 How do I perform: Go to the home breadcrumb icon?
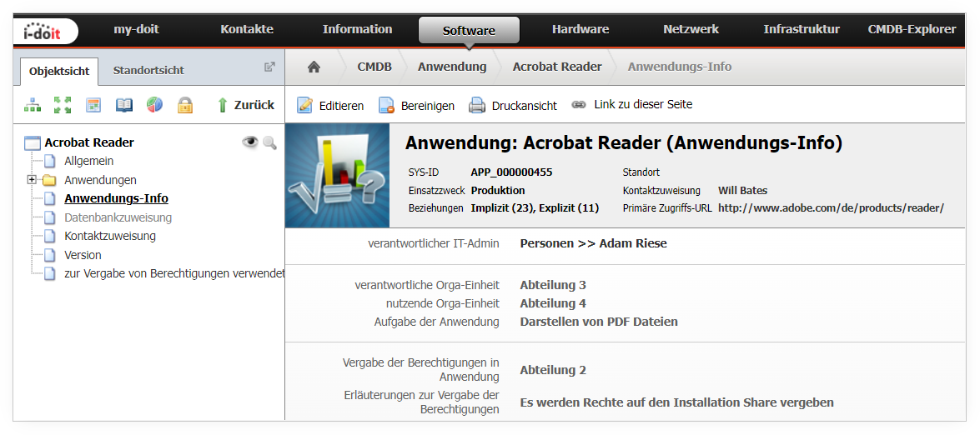[x=314, y=67]
